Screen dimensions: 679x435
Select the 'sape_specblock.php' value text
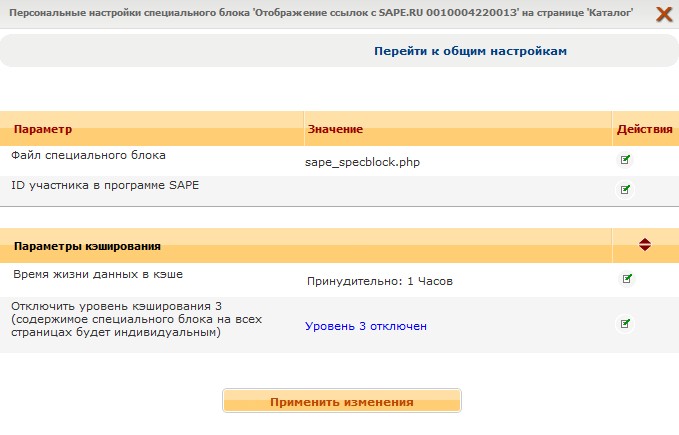tap(361, 162)
